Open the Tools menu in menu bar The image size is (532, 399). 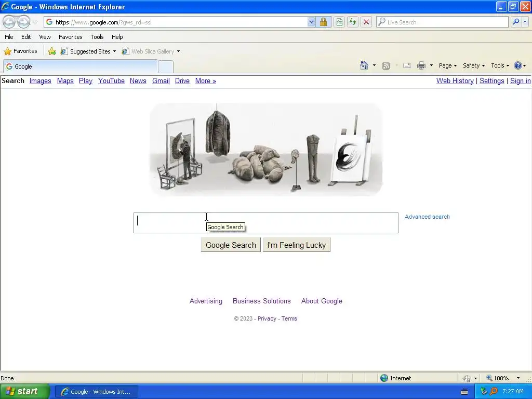pos(97,37)
